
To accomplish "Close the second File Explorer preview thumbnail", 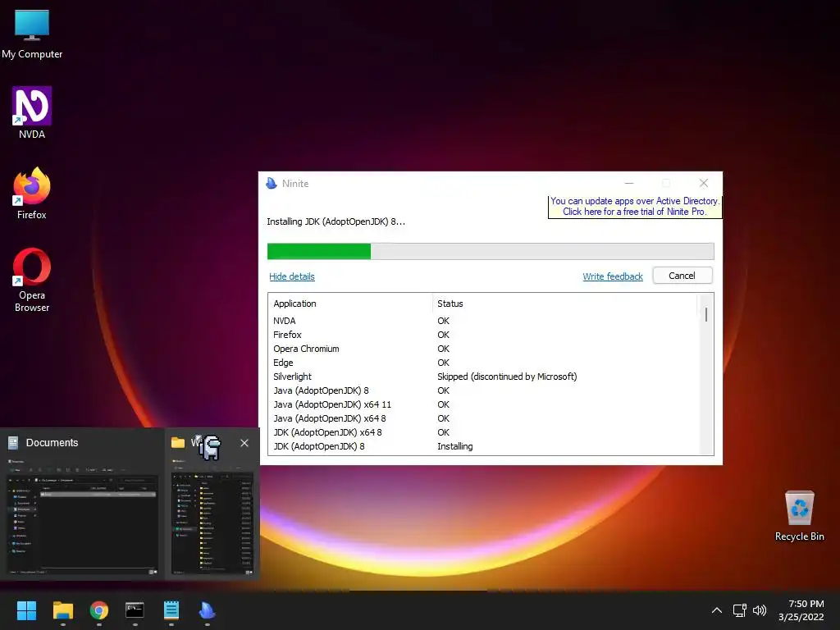I will 244,443.
